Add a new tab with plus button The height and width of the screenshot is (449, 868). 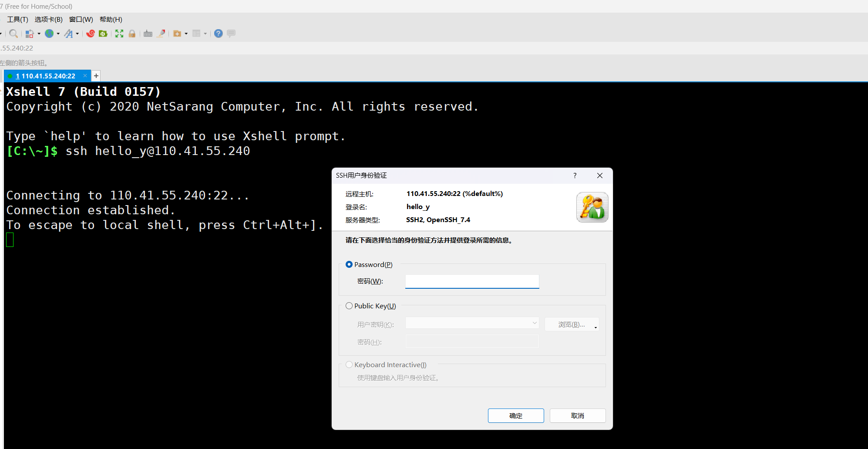[96, 76]
